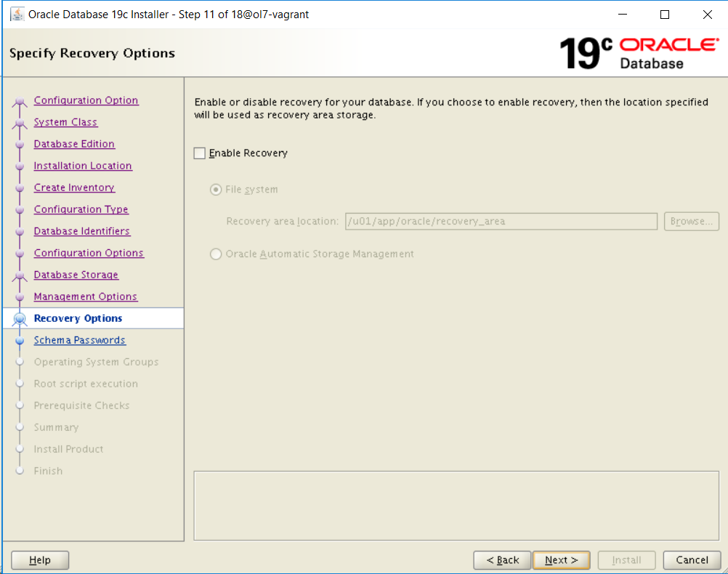Click the Database Storage step node icon
728x574 pixels.
pyautogui.click(x=20, y=276)
